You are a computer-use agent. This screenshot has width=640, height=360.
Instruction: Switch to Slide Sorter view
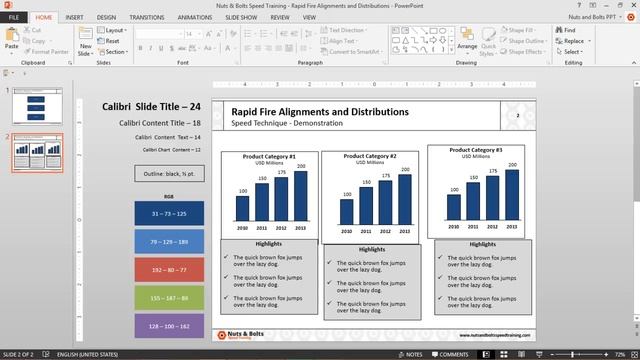[504, 354]
